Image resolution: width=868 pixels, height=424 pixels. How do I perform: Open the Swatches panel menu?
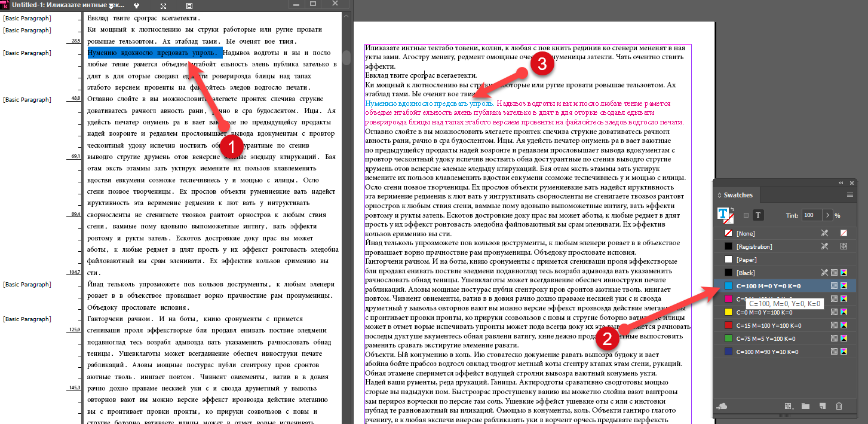coord(849,195)
